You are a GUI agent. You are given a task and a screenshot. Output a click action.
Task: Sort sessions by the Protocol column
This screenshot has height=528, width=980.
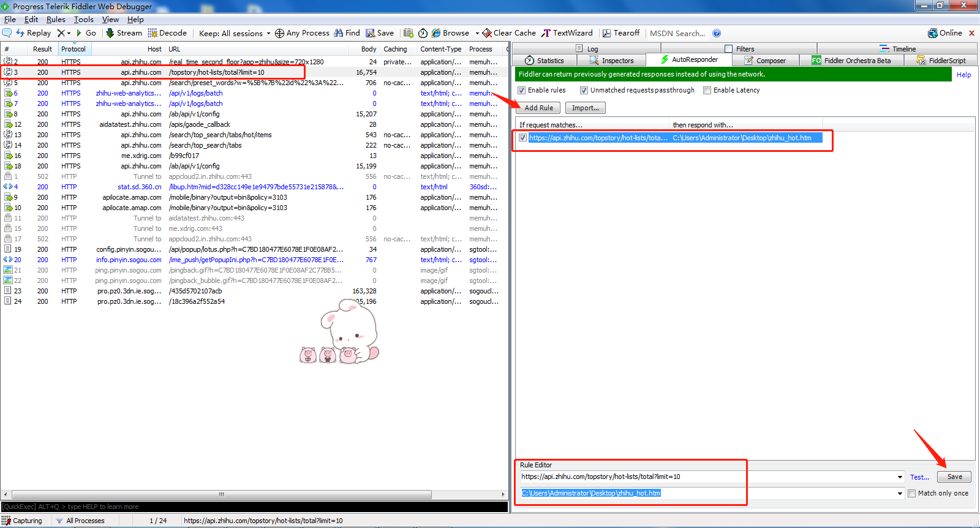click(74, 49)
